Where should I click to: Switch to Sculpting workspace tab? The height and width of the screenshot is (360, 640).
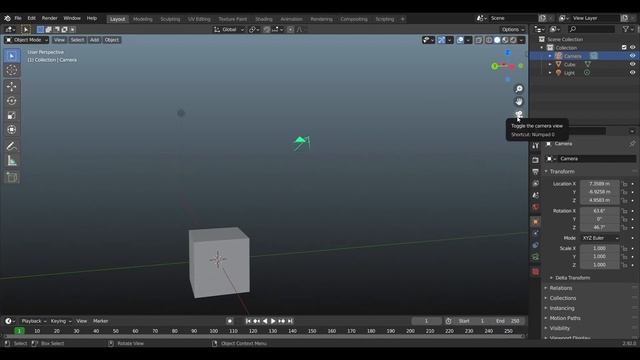pyautogui.click(x=170, y=19)
